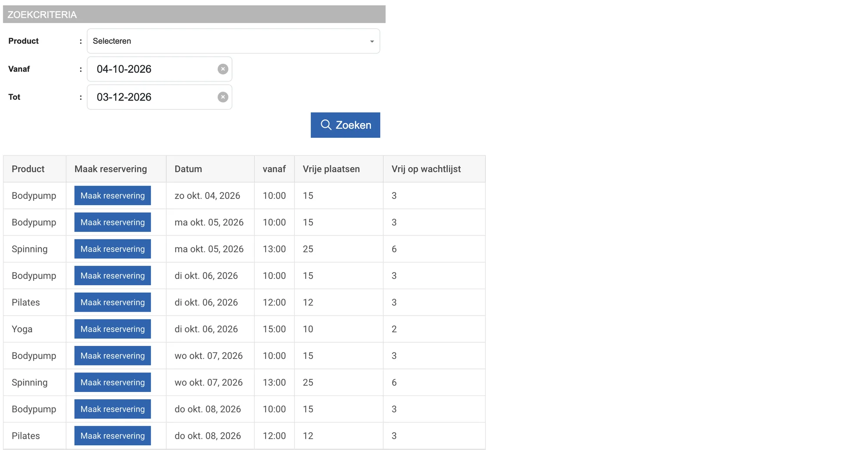The width and height of the screenshot is (868, 450).
Task: Click into the Vanaf date input 04-10-2026
Action: pos(160,69)
